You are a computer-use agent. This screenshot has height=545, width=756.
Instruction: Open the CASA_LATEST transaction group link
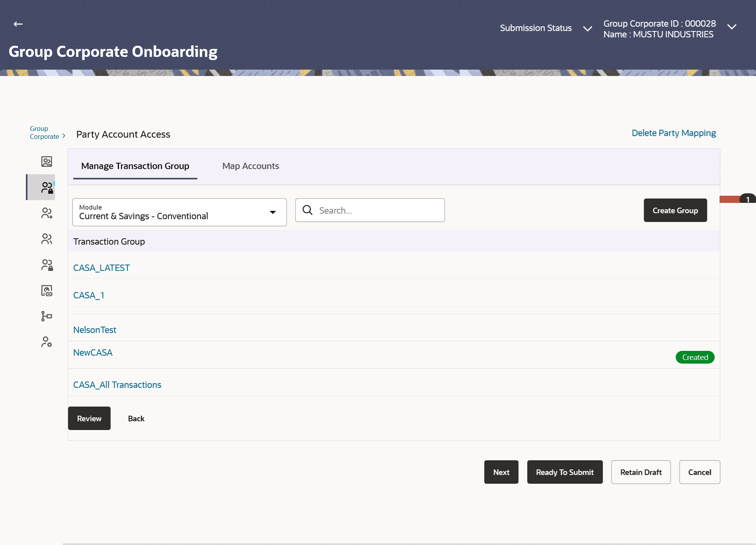tap(101, 267)
